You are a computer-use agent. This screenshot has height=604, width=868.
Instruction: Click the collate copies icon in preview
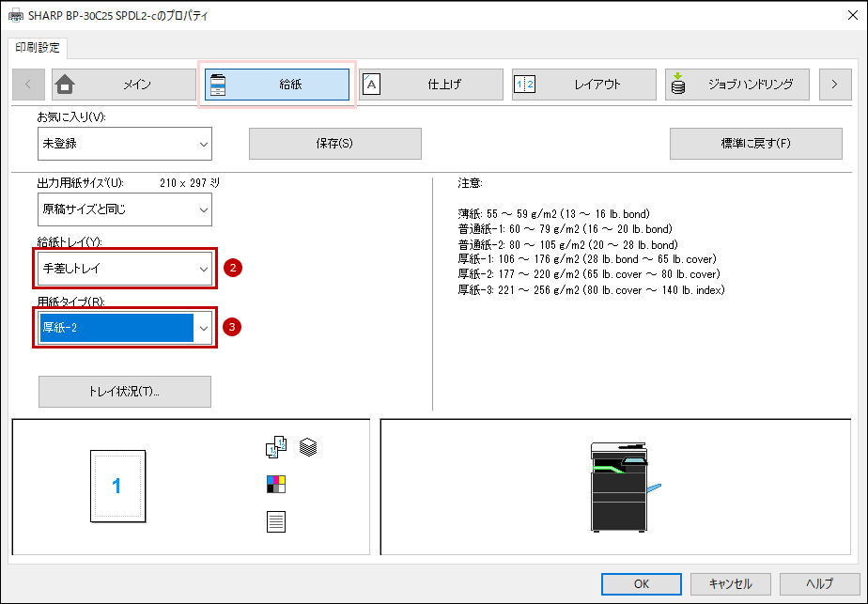click(x=275, y=447)
